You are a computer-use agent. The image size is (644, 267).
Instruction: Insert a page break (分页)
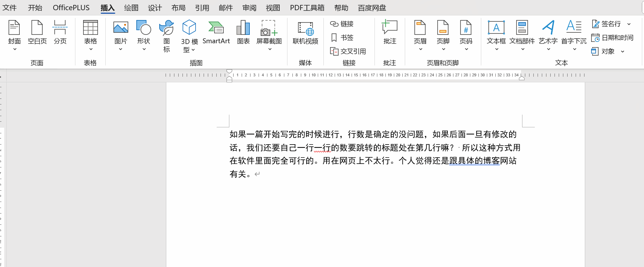point(60,32)
